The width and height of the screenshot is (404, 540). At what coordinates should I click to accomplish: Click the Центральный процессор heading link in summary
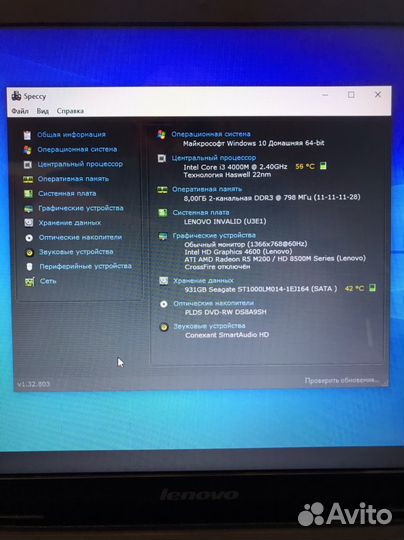214,158
